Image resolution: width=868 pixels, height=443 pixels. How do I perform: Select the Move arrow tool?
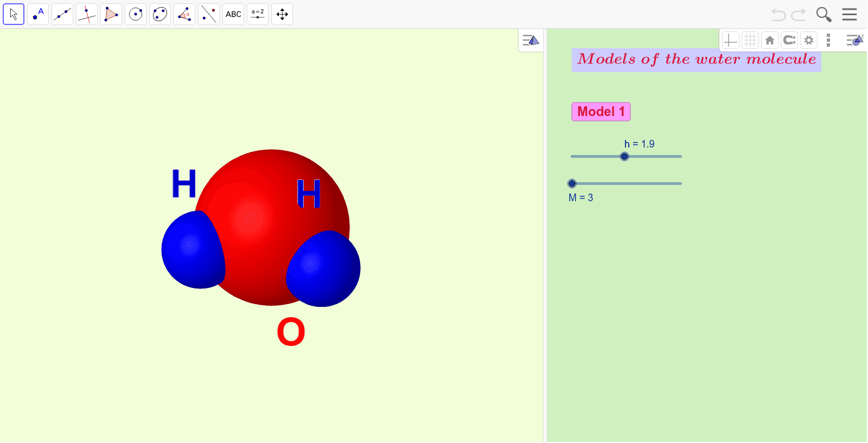coord(14,14)
